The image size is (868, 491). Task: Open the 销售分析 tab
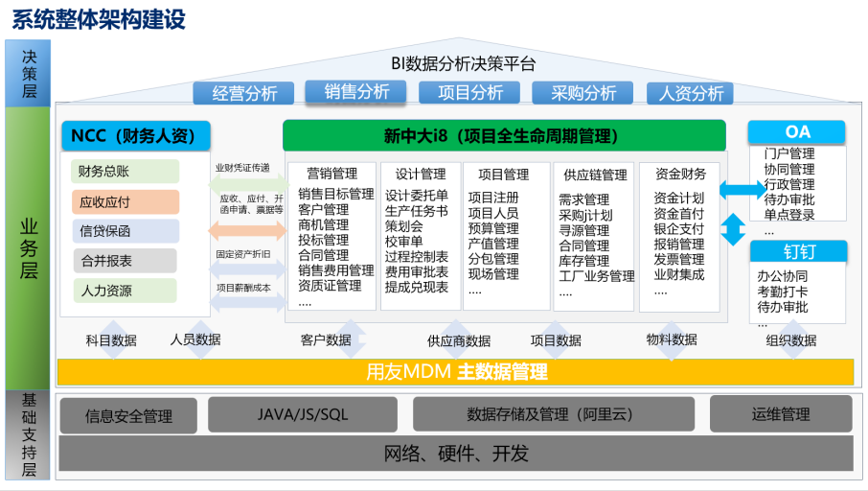tap(356, 92)
